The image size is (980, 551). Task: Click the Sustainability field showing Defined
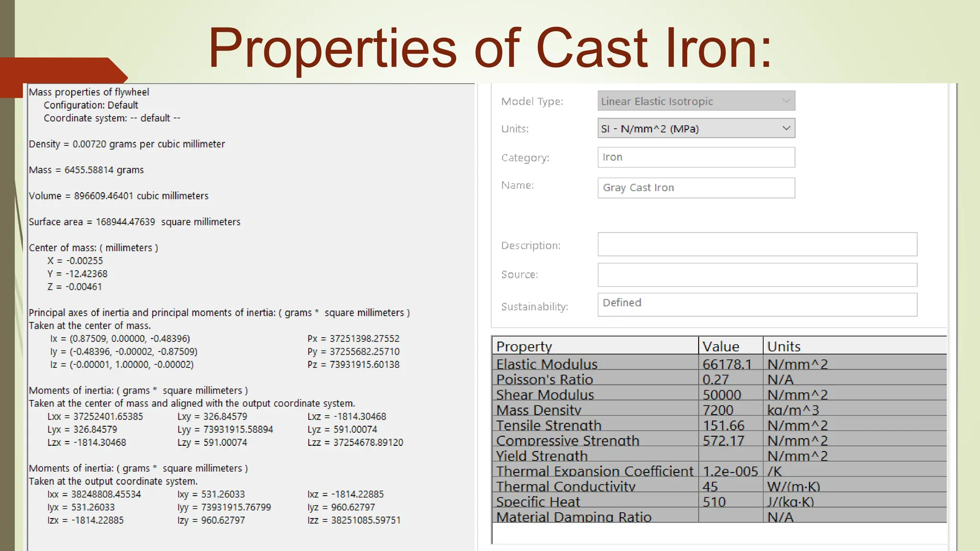pos(757,305)
